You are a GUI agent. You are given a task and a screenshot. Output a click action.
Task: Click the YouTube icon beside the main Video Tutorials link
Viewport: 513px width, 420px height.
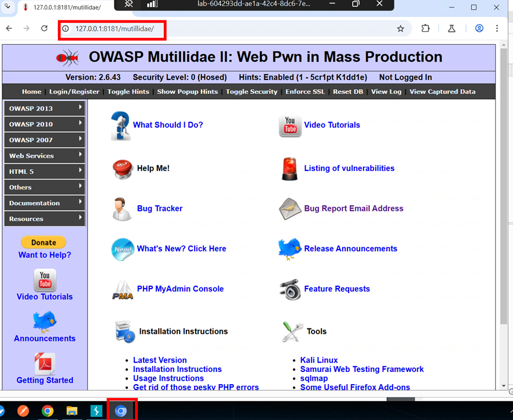pyautogui.click(x=290, y=126)
